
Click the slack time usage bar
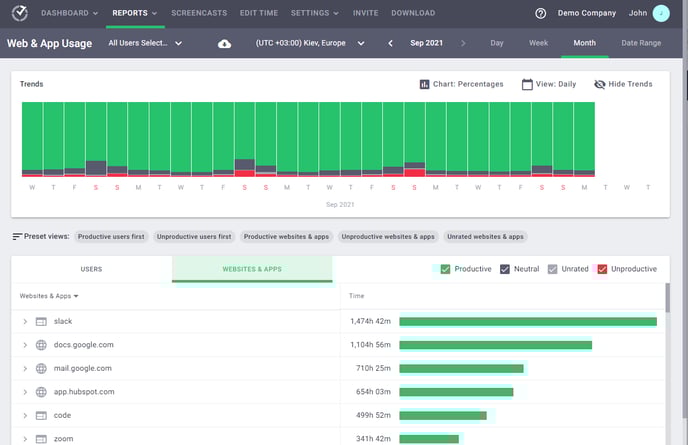pos(528,322)
